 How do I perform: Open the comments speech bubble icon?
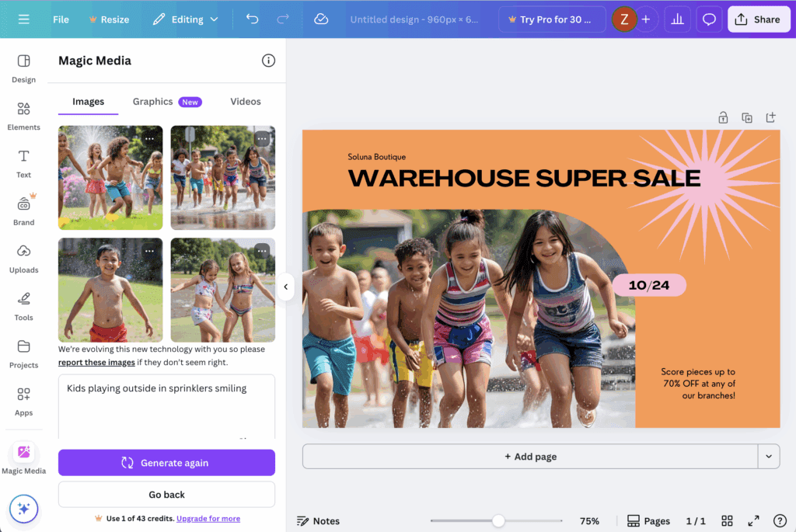[x=708, y=19]
